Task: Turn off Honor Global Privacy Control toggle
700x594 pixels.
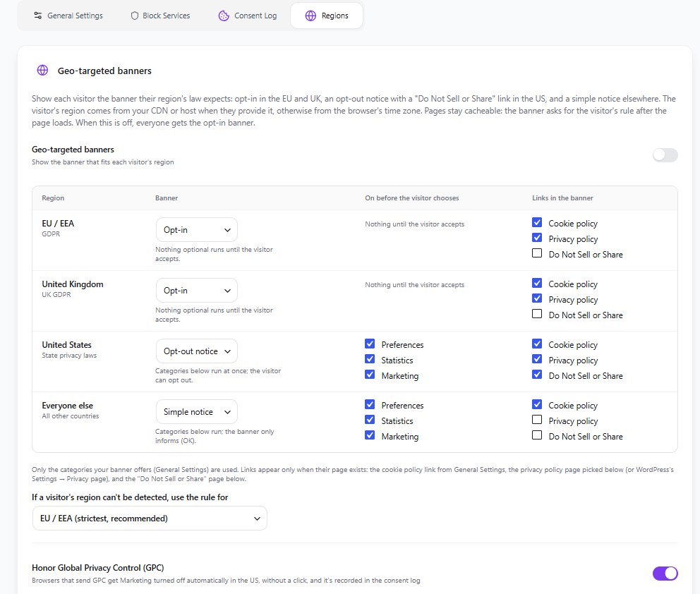Action: tap(665, 573)
